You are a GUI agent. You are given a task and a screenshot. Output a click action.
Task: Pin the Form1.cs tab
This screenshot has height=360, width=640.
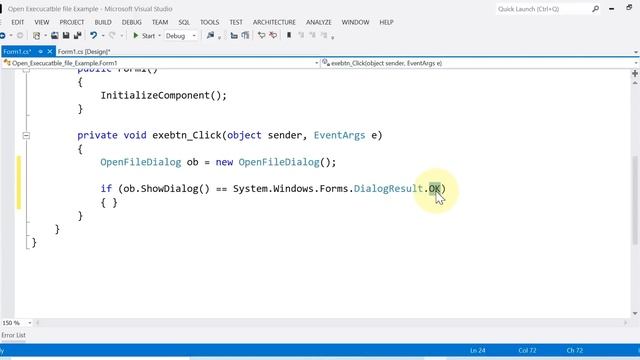coord(40,52)
